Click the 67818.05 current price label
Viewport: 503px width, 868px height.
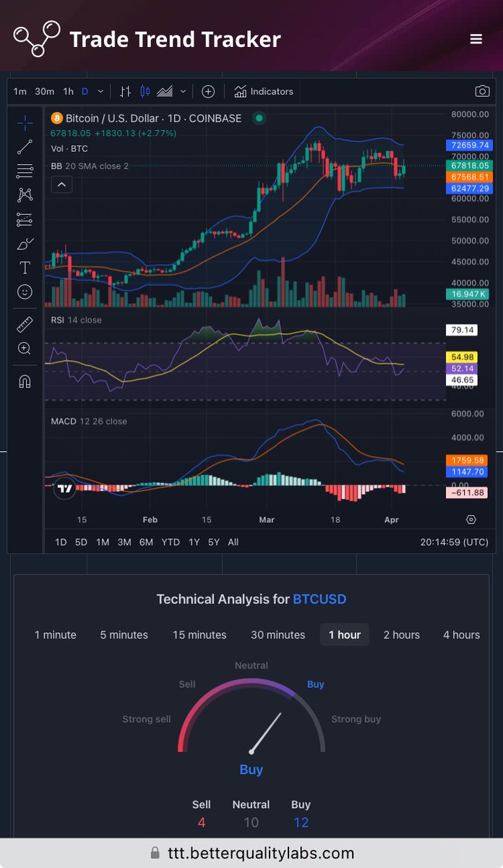pos(468,166)
